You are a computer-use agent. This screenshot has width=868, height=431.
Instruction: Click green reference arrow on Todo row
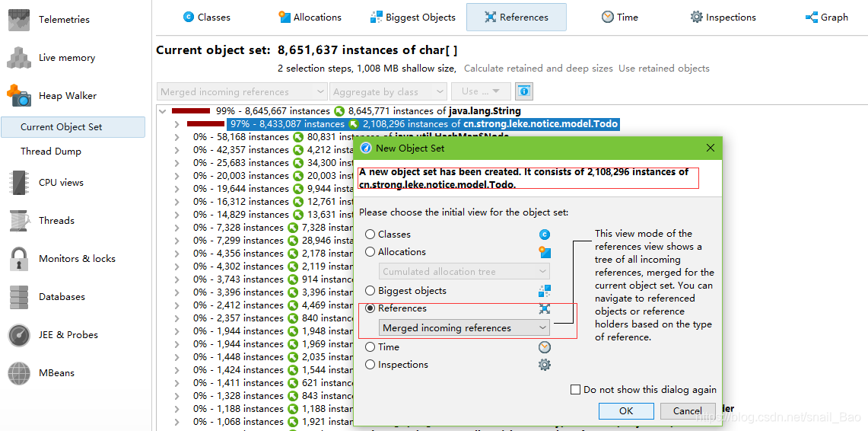[x=355, y=124]
